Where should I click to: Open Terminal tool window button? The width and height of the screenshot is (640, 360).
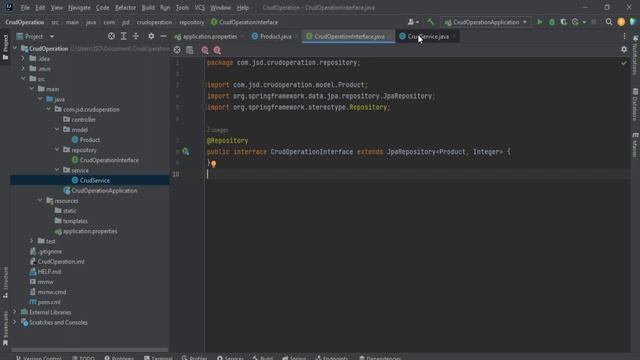tap(158, 358)
